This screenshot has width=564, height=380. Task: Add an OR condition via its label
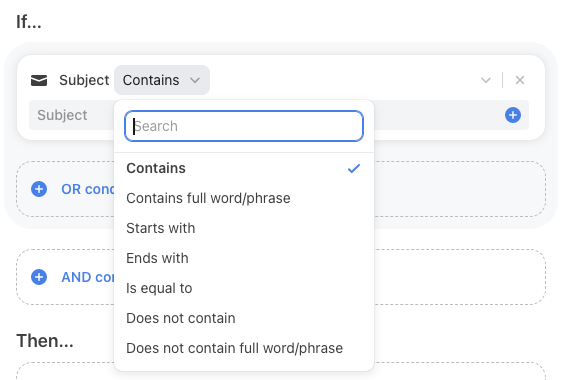click(87, 189)
